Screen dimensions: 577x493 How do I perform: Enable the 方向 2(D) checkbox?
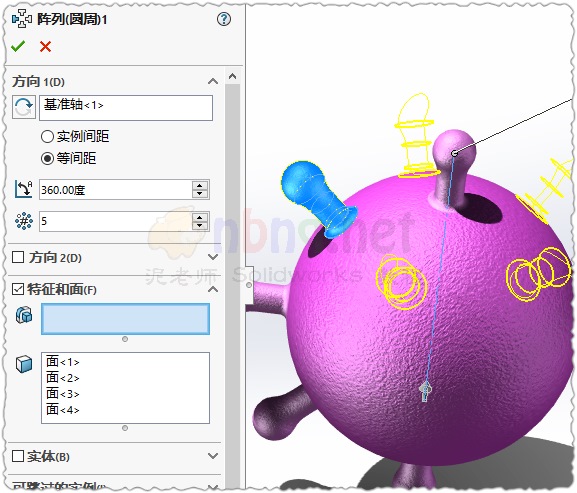coord(18,257)
